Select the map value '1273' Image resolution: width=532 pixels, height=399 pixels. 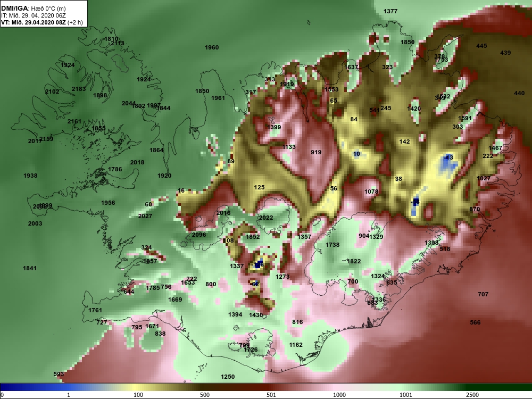point(282,277)
